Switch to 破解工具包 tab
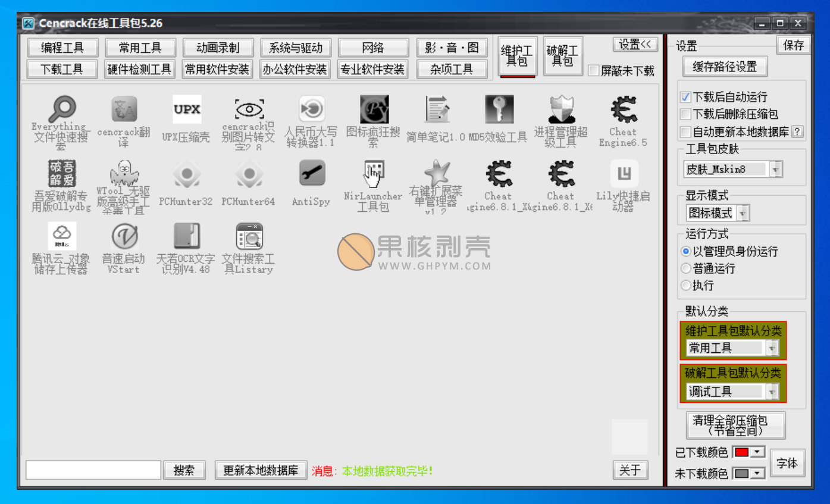Screen dimensions: 830x504 562,56
